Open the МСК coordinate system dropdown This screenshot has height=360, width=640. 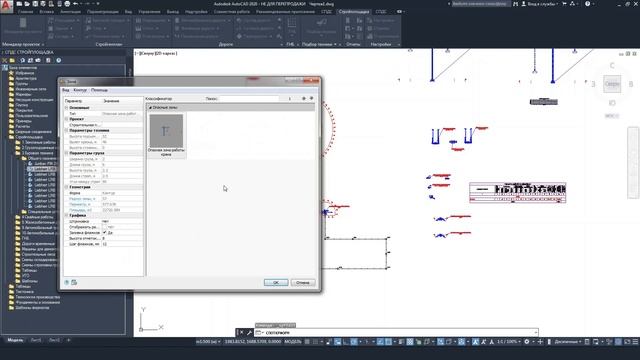pos(611,116)
